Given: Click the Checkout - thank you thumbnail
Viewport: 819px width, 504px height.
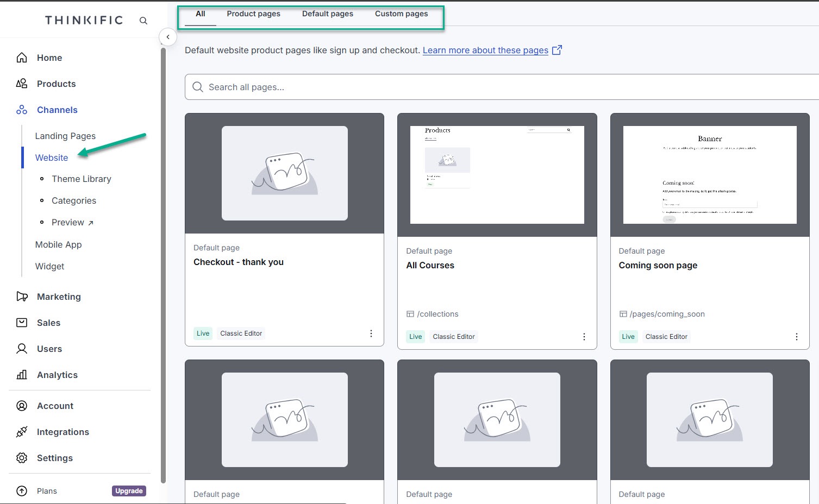Looking at the screenshot, I should pos(285,173).
